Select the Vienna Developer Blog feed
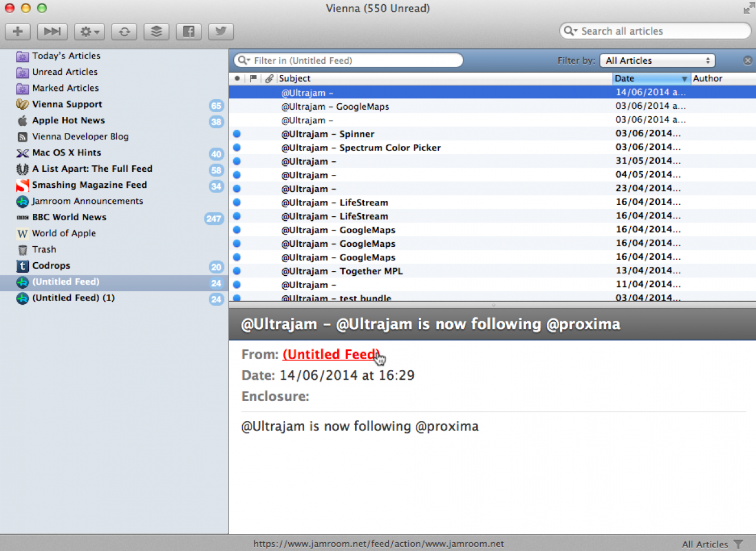The width and height of the screenshot is (756, 551). [x=80, y=136]
